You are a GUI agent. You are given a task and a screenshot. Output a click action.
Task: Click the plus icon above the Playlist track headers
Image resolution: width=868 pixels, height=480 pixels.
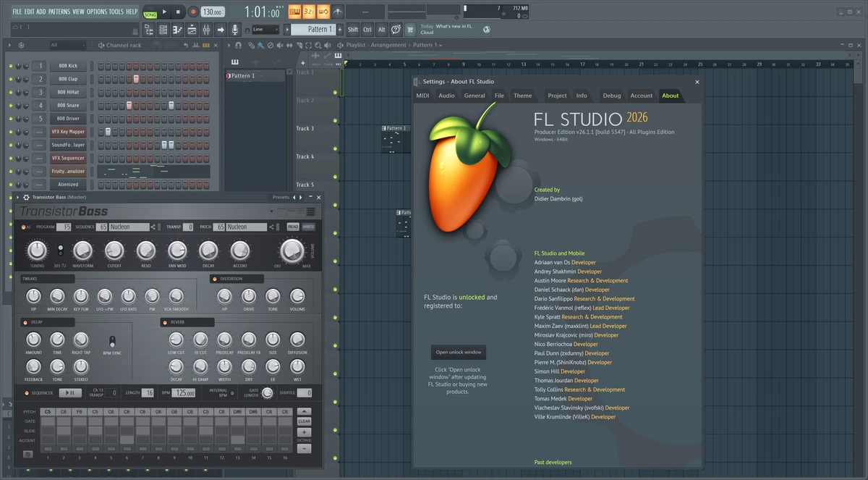point(302,63)
